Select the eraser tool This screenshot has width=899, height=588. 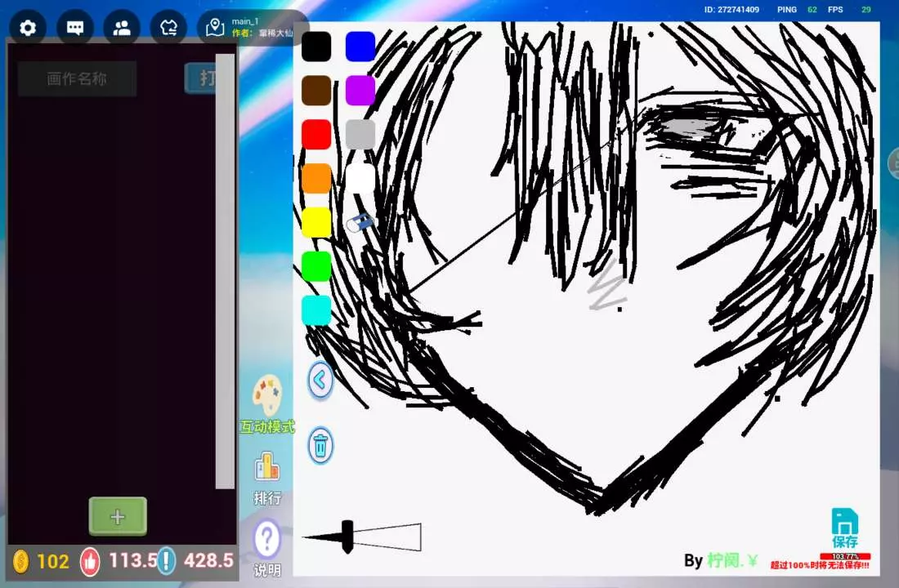360,222
